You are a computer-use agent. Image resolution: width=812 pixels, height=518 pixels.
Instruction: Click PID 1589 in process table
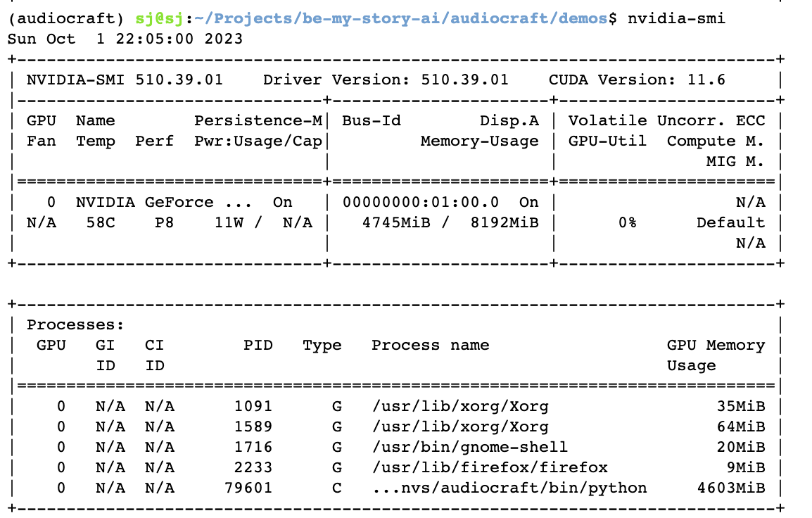point(253,427)
